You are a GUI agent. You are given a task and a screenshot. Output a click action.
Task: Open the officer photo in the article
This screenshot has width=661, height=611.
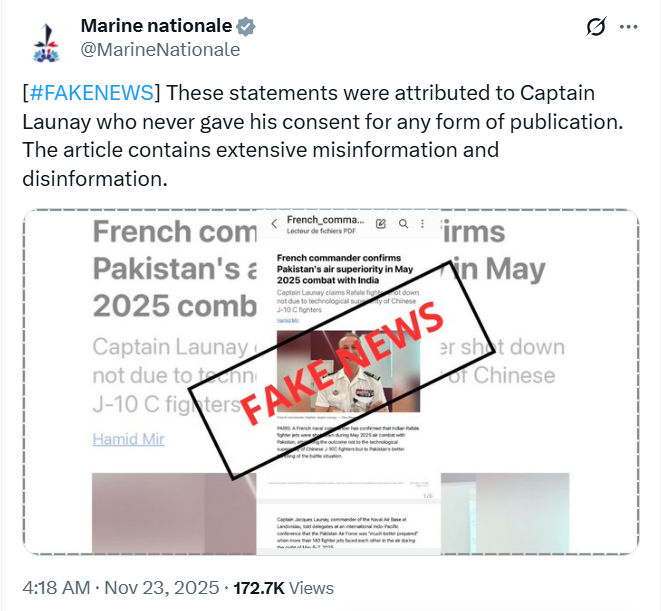click(348, 371)
